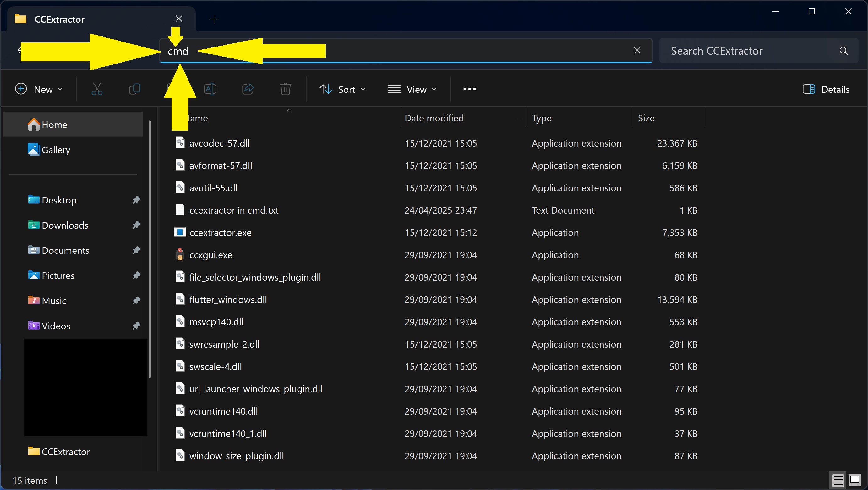The image size is (868, 490).
Task: Add a new tab with plus
Action: (214, 19)
